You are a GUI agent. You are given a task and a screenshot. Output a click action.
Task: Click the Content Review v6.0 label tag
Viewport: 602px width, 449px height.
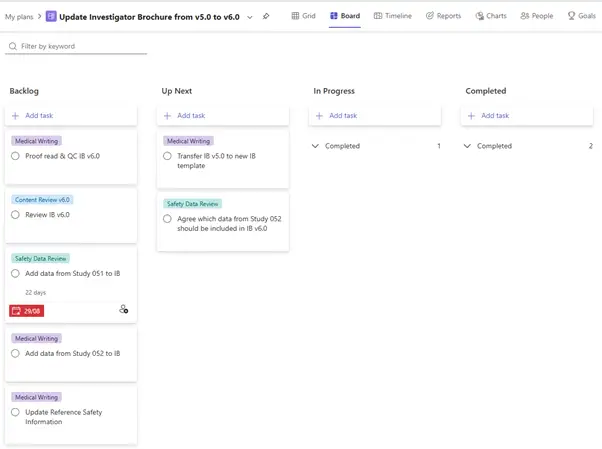coord(42,200)
